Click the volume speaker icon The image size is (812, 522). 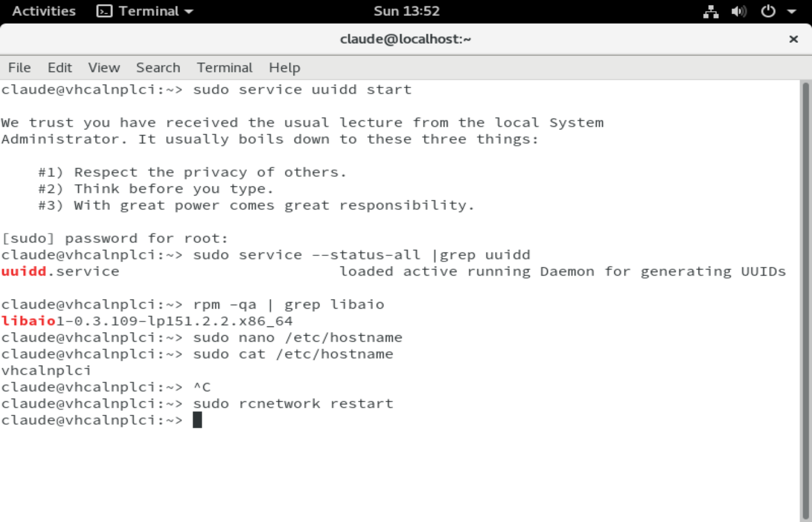pyautogui.click(x=739, y=11)
